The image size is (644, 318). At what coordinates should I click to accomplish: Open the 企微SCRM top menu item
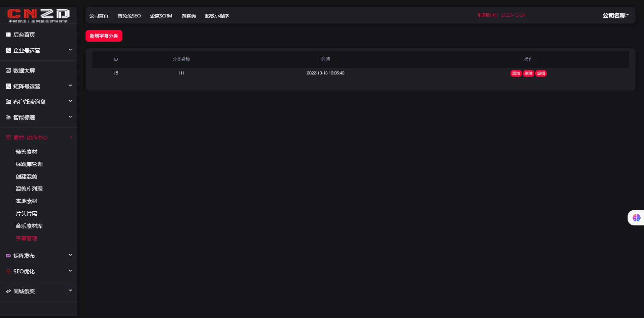(x=161, y=16)
